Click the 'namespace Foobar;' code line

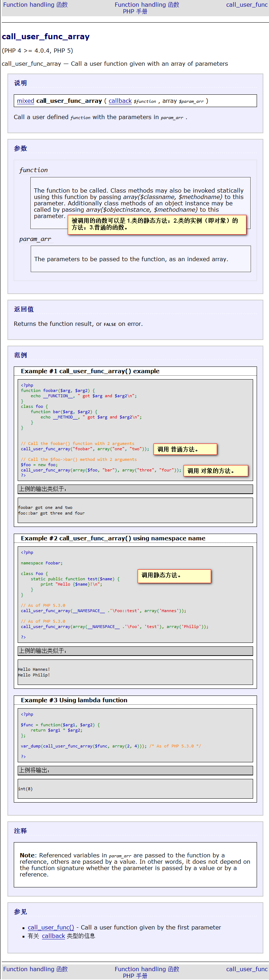(42, 563)
